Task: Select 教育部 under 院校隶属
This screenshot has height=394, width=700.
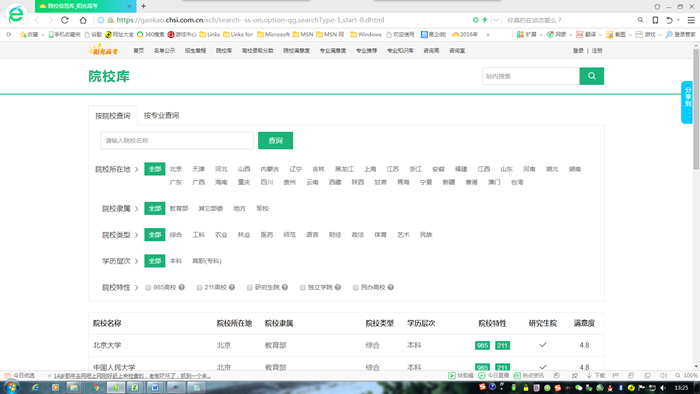Action: point(179,208)
